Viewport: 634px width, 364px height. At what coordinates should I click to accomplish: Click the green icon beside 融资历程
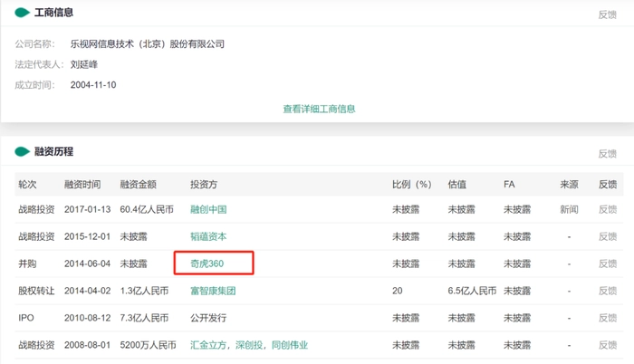point(21,152)
